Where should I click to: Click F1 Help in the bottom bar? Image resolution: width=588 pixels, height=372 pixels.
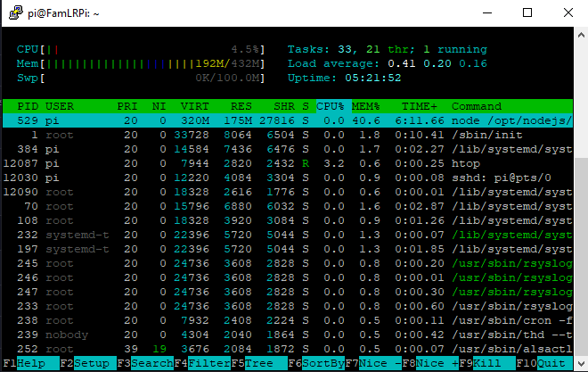pyautogui.click(x=31, y=363)
